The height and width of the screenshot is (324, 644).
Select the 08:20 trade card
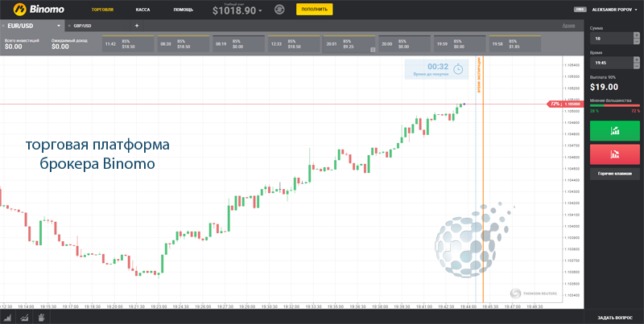pos(184,44)
